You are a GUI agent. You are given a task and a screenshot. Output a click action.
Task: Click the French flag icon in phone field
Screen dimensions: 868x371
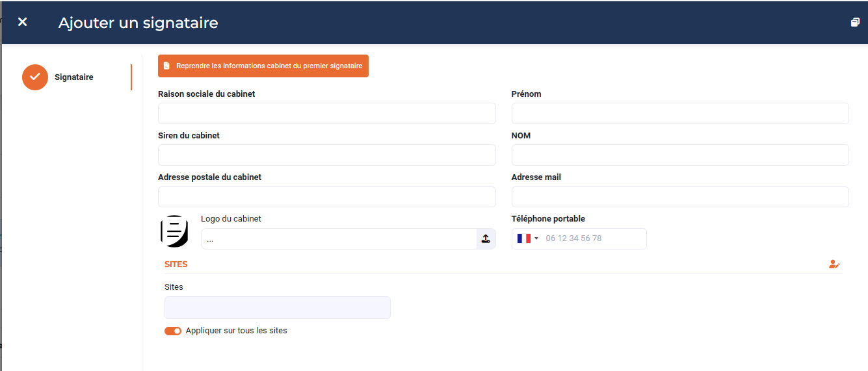pyautogui.click(x=523, y=238)
